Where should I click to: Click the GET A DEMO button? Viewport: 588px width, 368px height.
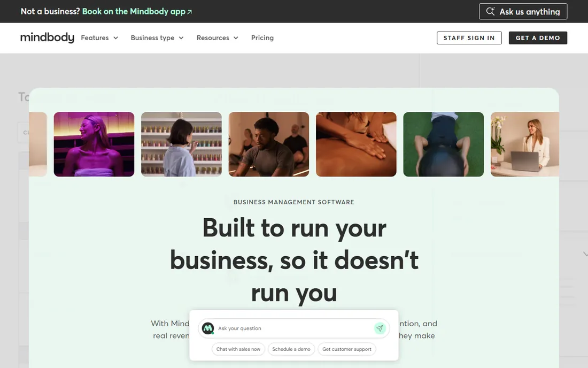(538, 38)
